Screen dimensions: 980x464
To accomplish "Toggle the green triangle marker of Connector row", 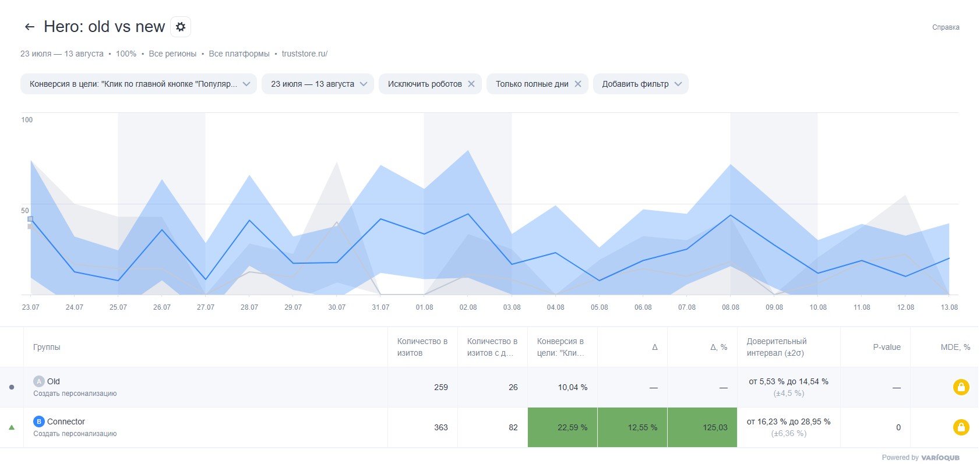I will click(12, 427).
